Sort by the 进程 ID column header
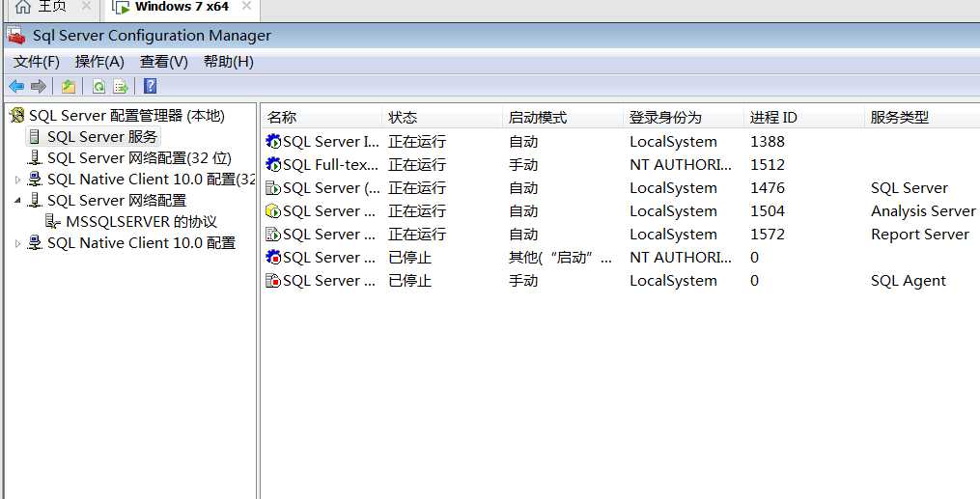Viewport: 980px width, 499px height. 803,117
